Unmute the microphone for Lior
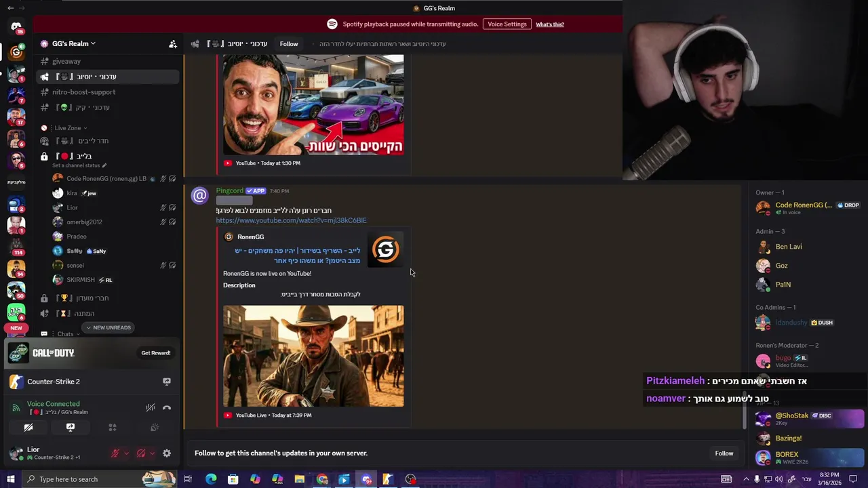The height and width of the screenshot is (488, 868). (x=115, y=453)
